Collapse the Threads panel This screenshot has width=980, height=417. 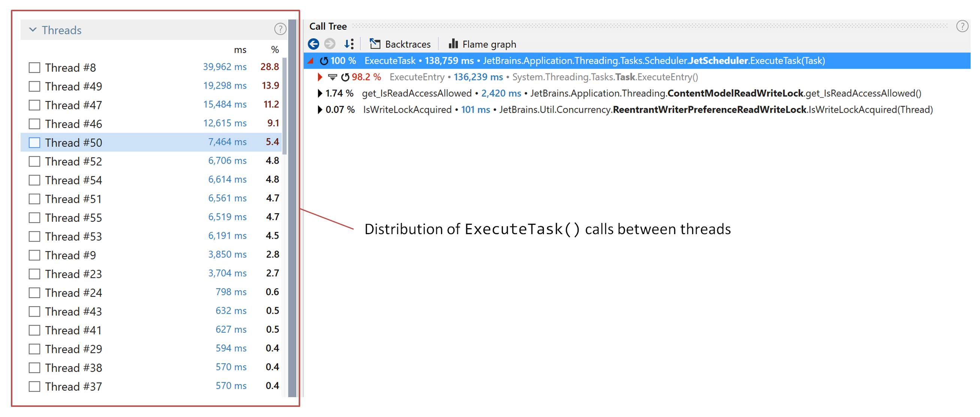(33, 30)
